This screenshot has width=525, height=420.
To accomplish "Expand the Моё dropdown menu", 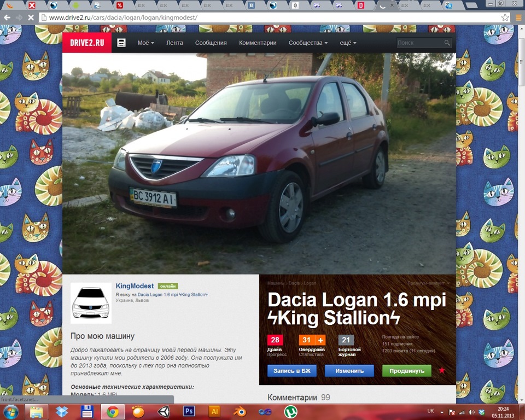I will (x=145, y=43).
